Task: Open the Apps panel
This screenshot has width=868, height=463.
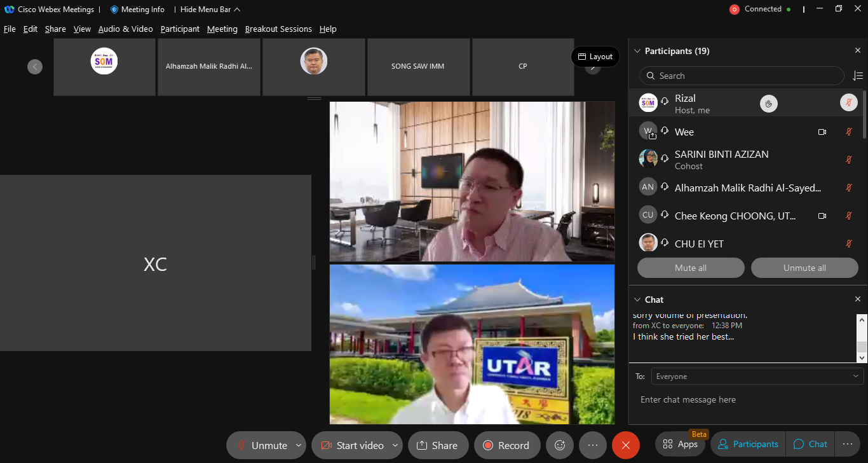Action: [681, 445]
